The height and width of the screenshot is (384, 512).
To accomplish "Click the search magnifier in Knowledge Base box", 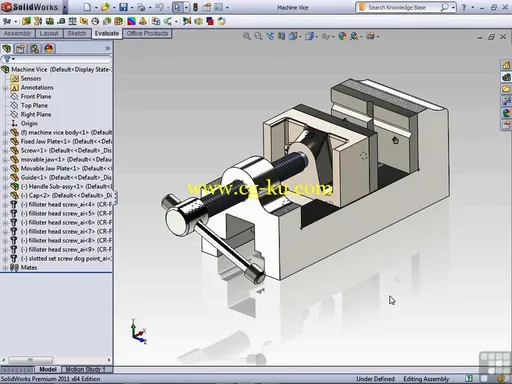I will [x=444, y=7].
